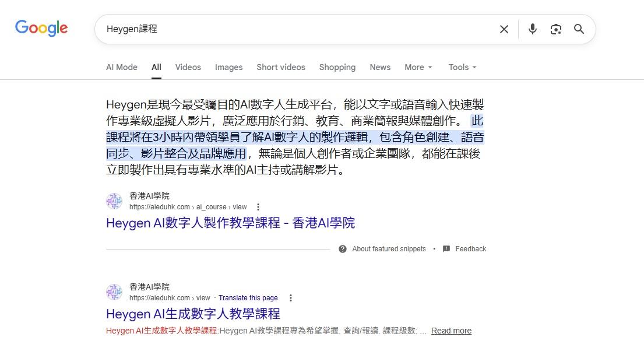Image resolution: width=644 pixels, height=351 pixels.
Task: Open search by image camera icon
Action: click(555, 29)
